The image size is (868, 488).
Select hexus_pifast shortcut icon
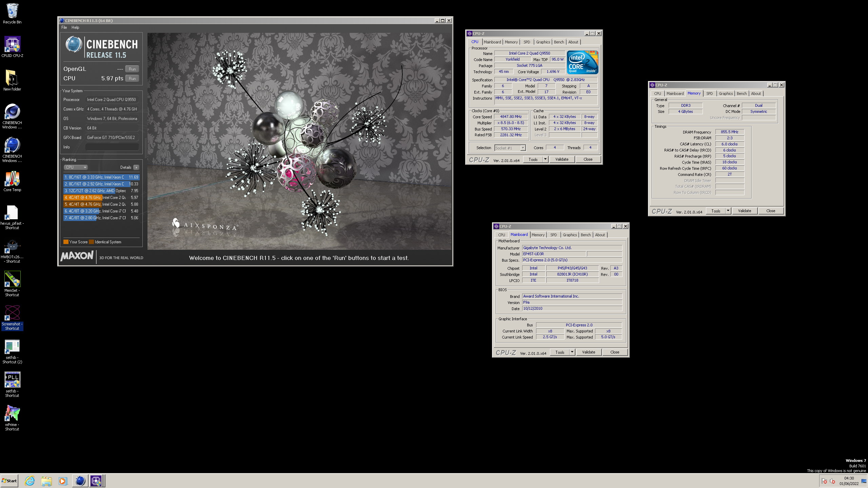coord(12,217)
